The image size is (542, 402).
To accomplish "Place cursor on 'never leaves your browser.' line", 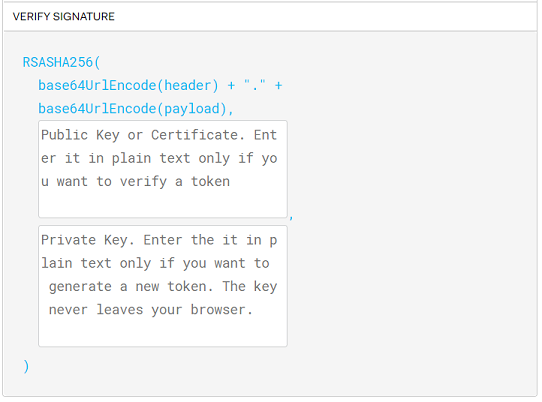I will pos(151,310).
